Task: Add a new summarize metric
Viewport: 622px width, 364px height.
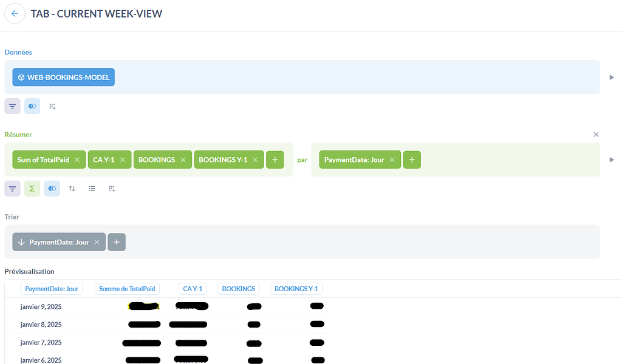Action: (275, 160)
